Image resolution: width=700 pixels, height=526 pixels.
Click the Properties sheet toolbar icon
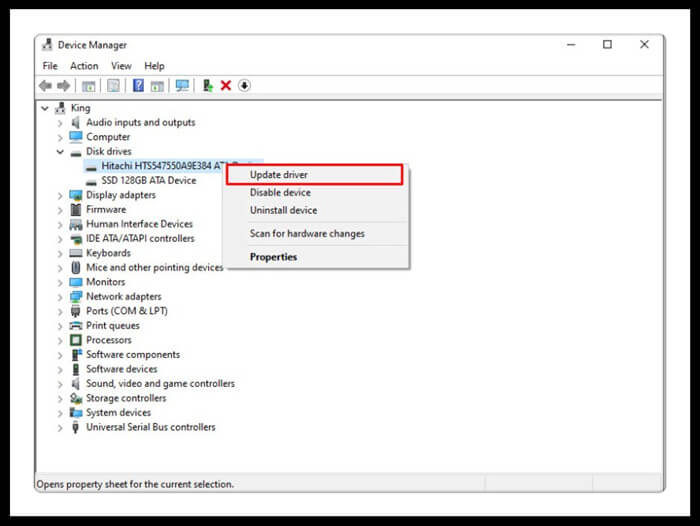tap(113, 85)
